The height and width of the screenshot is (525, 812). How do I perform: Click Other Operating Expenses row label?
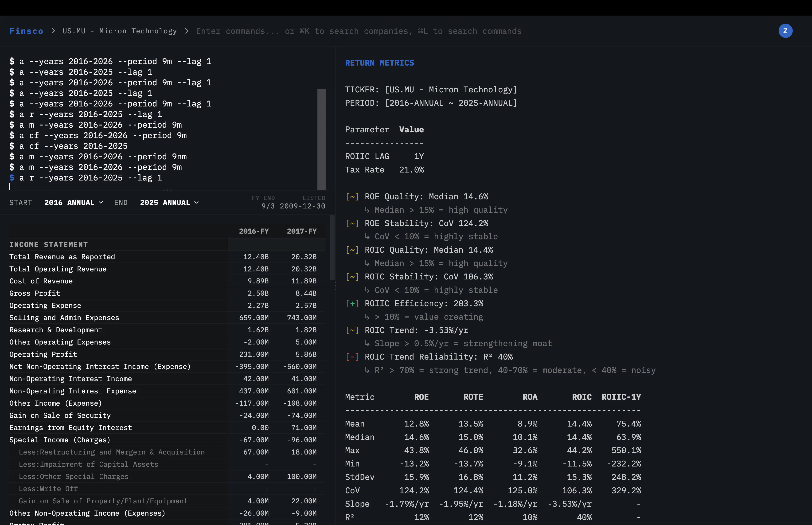tap(60, 342)
